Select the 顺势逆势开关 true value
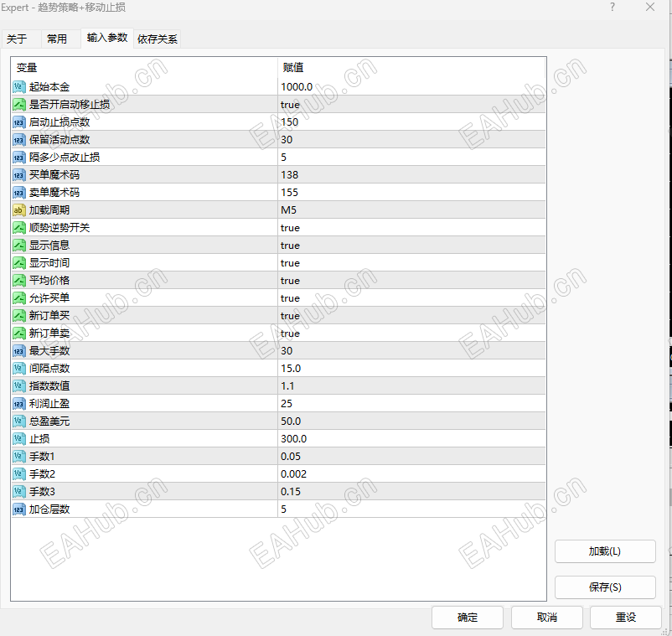Screen dimensions: 672x636 click(x=290, y=228)
